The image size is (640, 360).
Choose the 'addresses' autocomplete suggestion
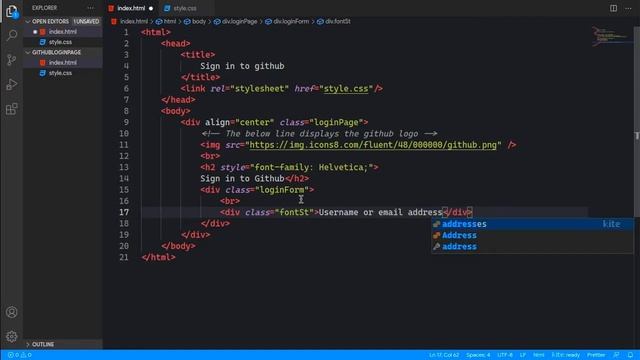[x=532, y=224]
